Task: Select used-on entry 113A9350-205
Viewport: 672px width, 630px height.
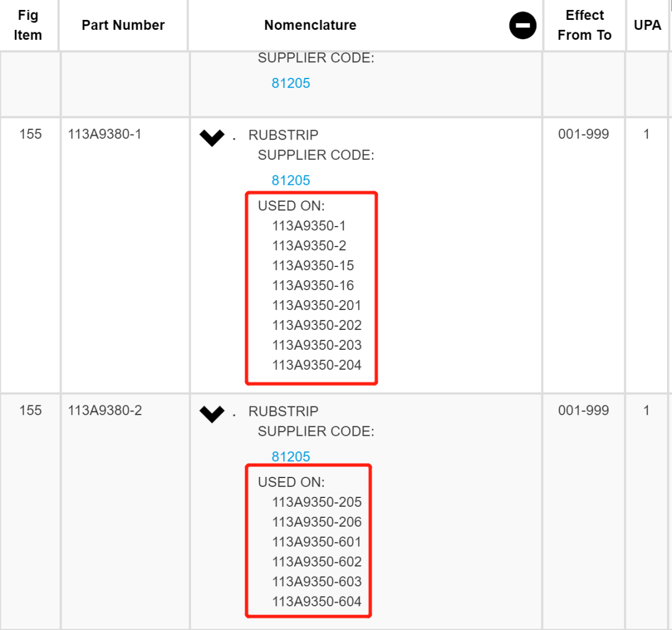Action: point(317,502)
